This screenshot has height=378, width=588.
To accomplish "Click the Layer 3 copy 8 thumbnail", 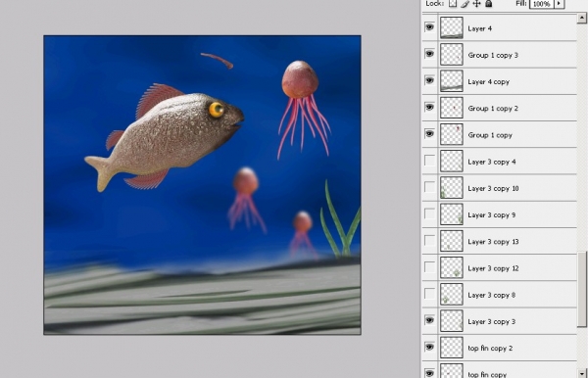I will point(452,295).
